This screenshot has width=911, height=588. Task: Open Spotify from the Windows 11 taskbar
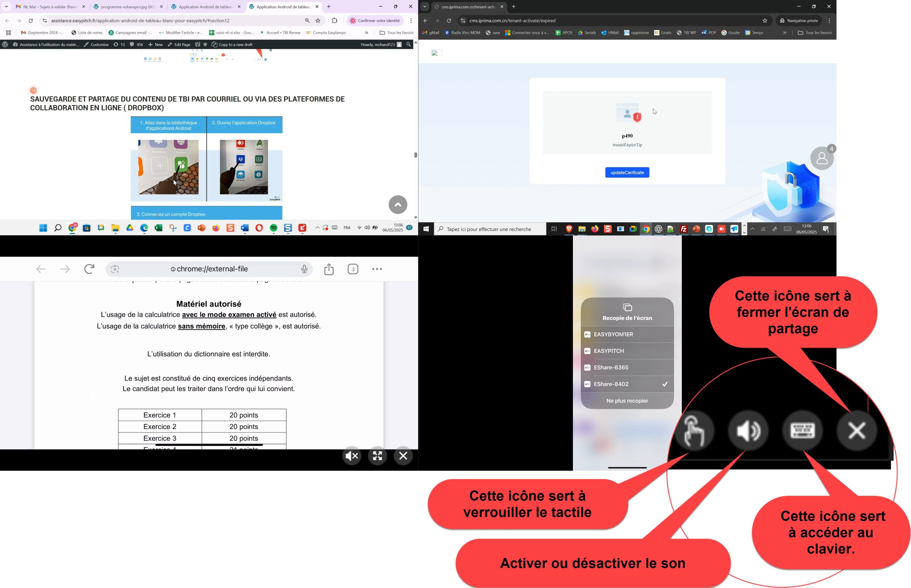point(274,228)
